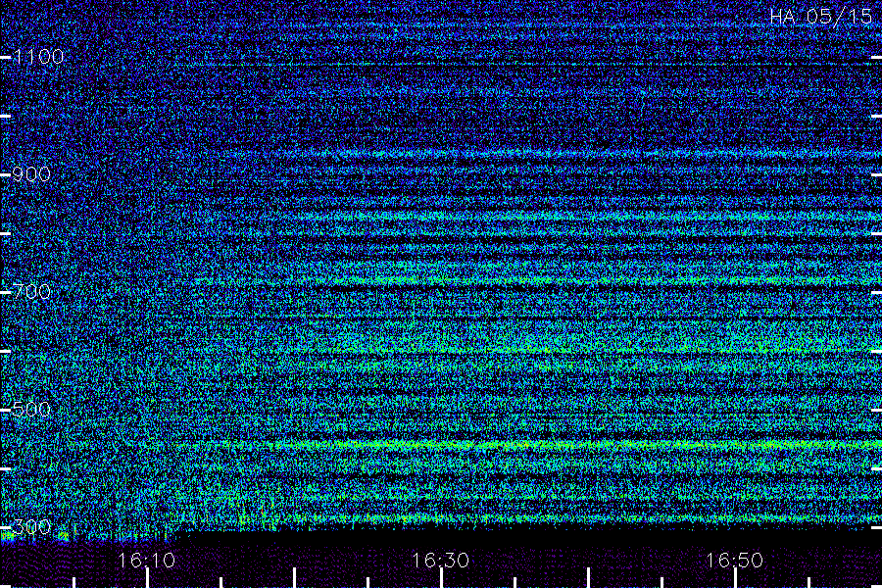Click the 16:30 time axis label
Image resolution: width=882 pixels, height=588 pixels.
coord(440,561)
